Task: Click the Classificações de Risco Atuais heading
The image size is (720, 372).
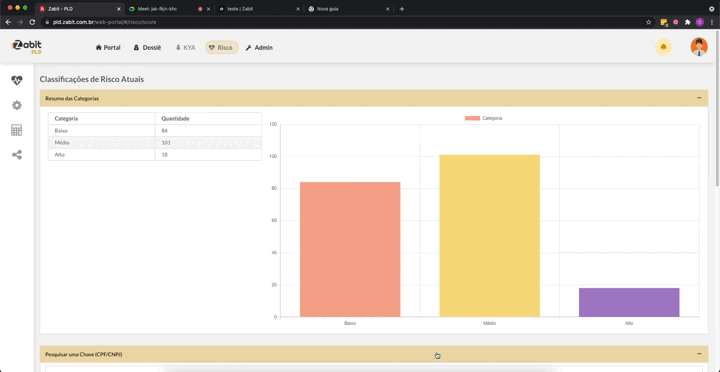Action: pos(92,79)
